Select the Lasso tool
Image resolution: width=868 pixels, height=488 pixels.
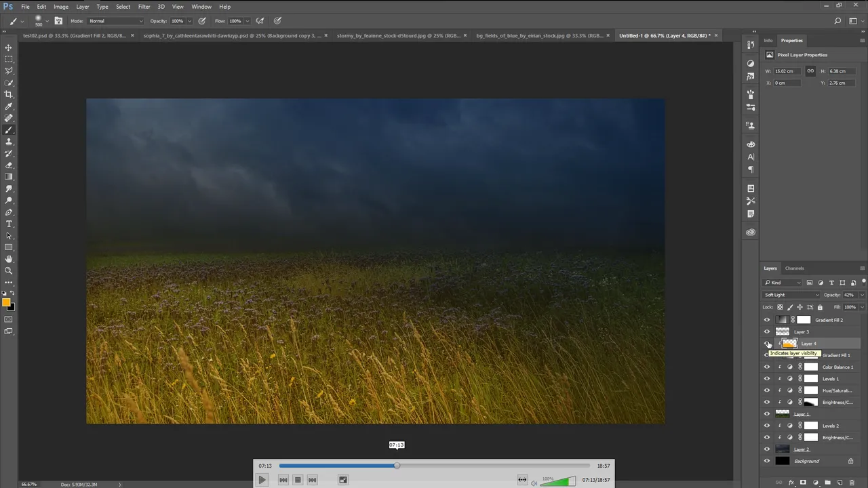[x=9, y=70]
